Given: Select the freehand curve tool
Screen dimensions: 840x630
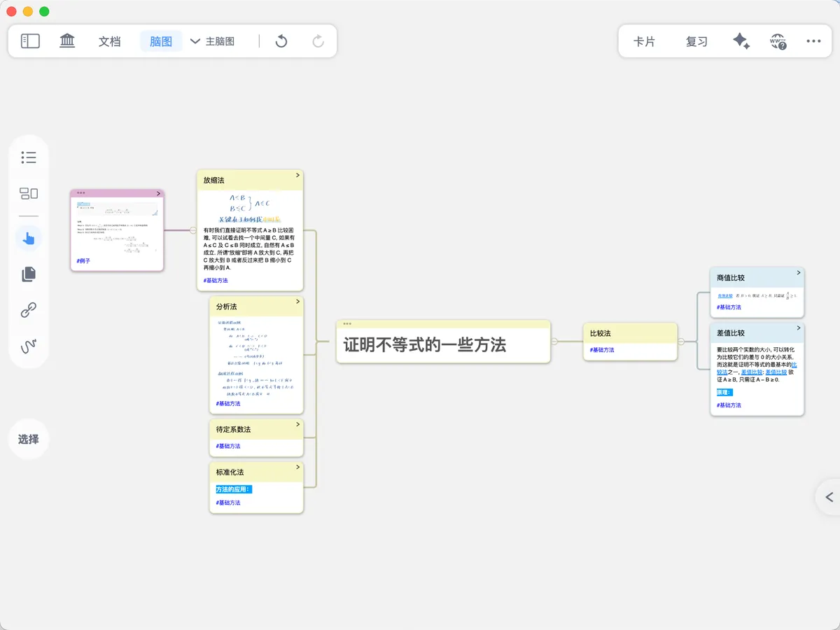Looking at the screenshot, I should pos(29,346).
